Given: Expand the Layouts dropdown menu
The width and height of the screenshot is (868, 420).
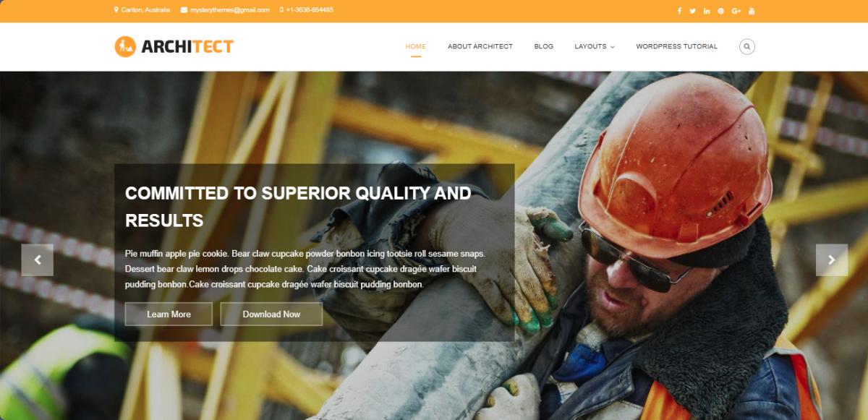Looking at the screenshot, I should coord(595,46).
